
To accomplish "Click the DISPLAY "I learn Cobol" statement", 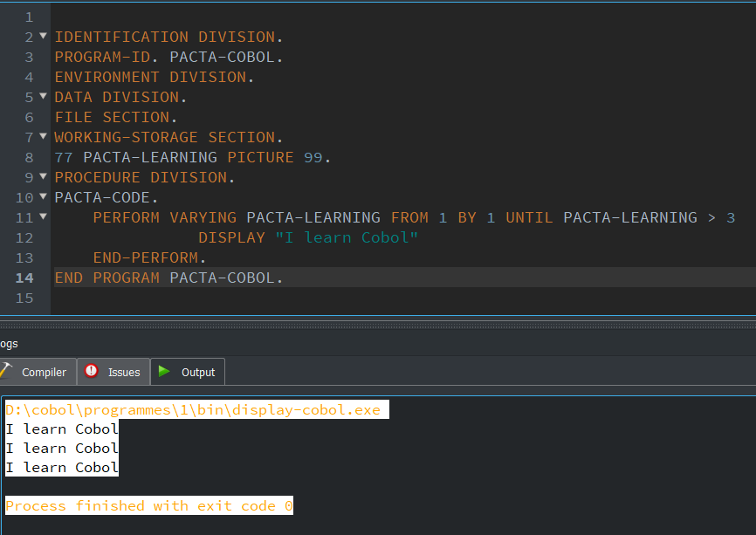I will 308,237.
